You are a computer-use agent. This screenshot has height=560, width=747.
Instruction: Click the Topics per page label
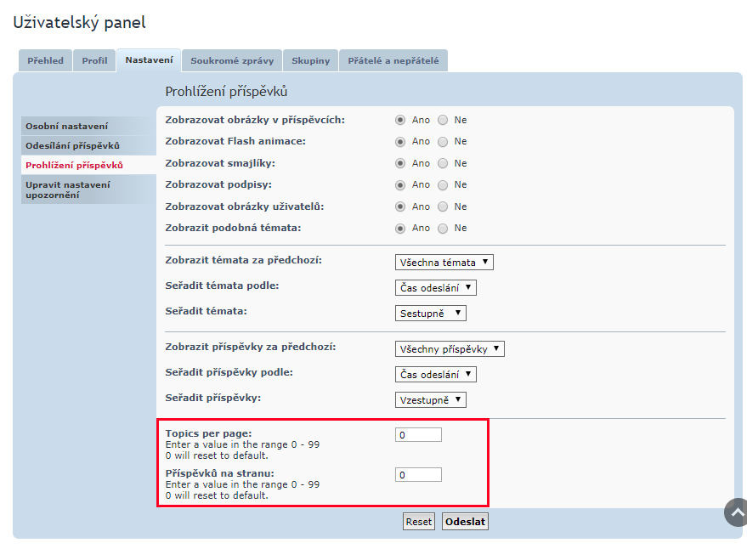click(x=208, y=433)
